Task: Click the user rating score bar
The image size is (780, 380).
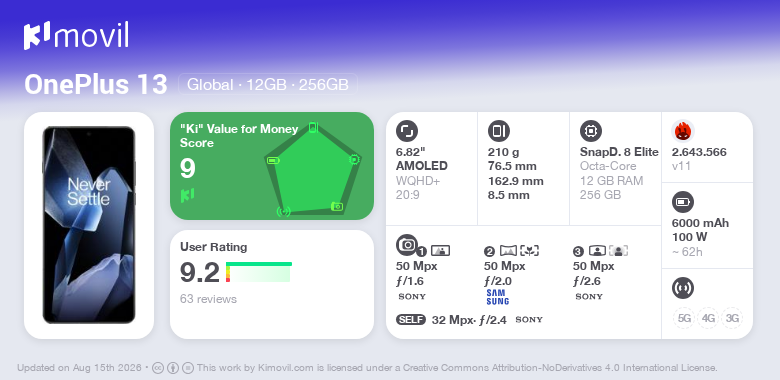Action: [x=259, y=272]
